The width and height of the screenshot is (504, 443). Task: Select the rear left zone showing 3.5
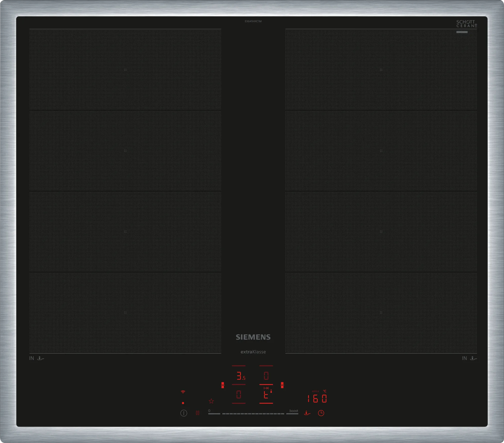[x=240, y=376]
